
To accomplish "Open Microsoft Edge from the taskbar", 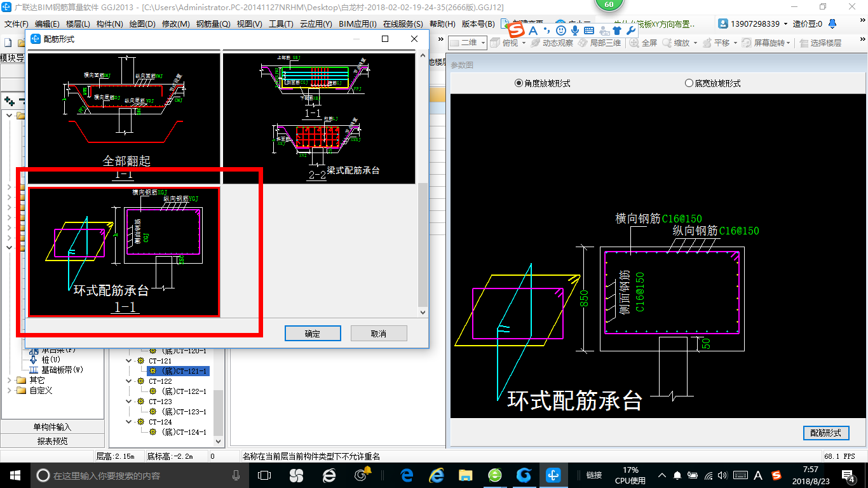I will click(x=406, y=475).
